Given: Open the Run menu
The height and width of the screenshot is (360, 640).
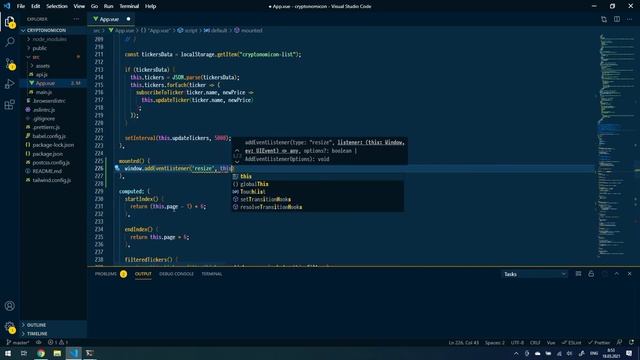Looking at the screenshot, I should point(109,6).
